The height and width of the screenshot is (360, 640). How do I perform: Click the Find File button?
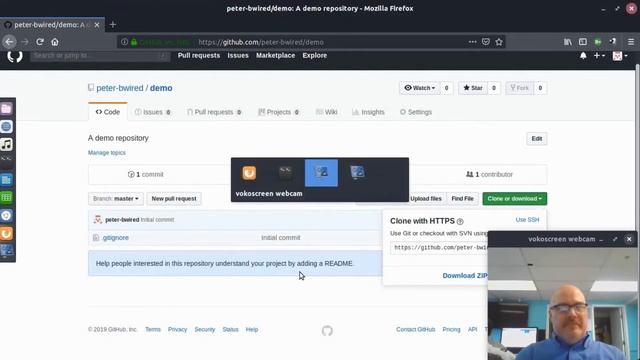pos(462,199)
